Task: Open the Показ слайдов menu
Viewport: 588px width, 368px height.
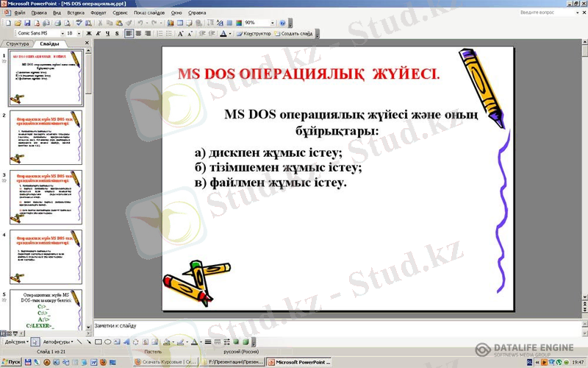Action: pyautogui.click(x=149, y=13)
